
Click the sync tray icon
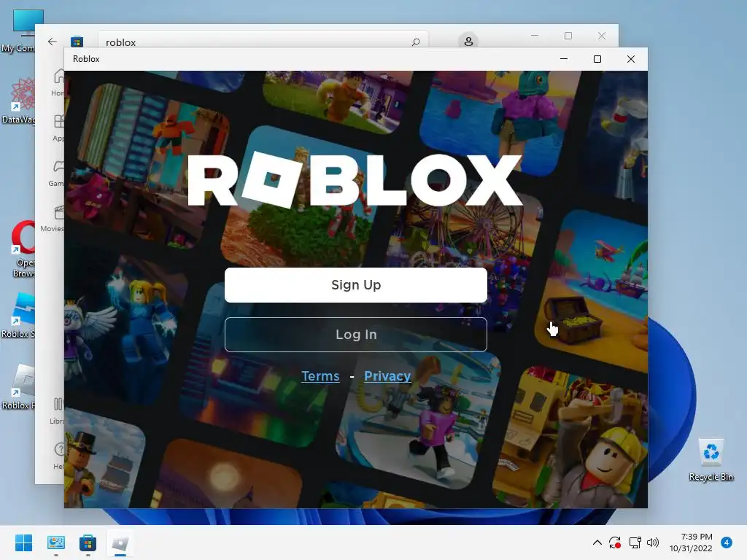pyautogui.click(x=615, y=542)
